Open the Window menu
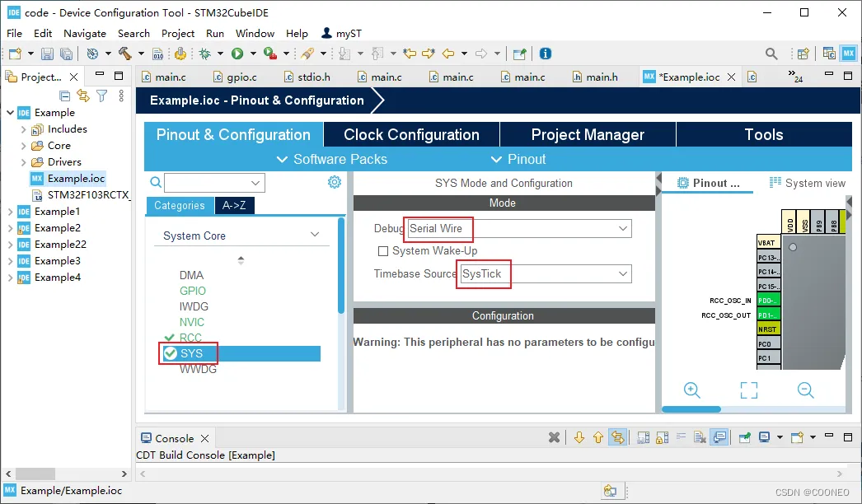 click(x=255, y=34)
